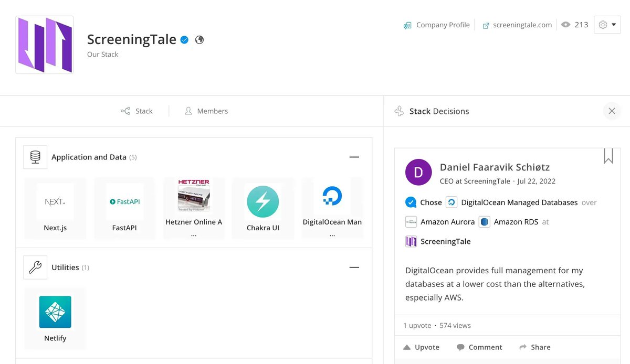Click the Utilities wrench icon
This screenshot has height=364, width=630.
click(35, 267)
